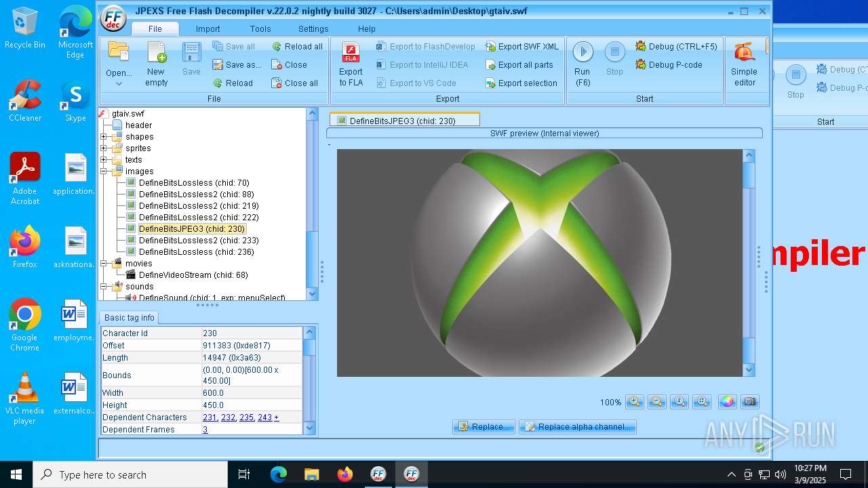This screenshot has width=868, height=488.
Task: Click Export to IntelliJ IDEA
Action: point(422,65)
